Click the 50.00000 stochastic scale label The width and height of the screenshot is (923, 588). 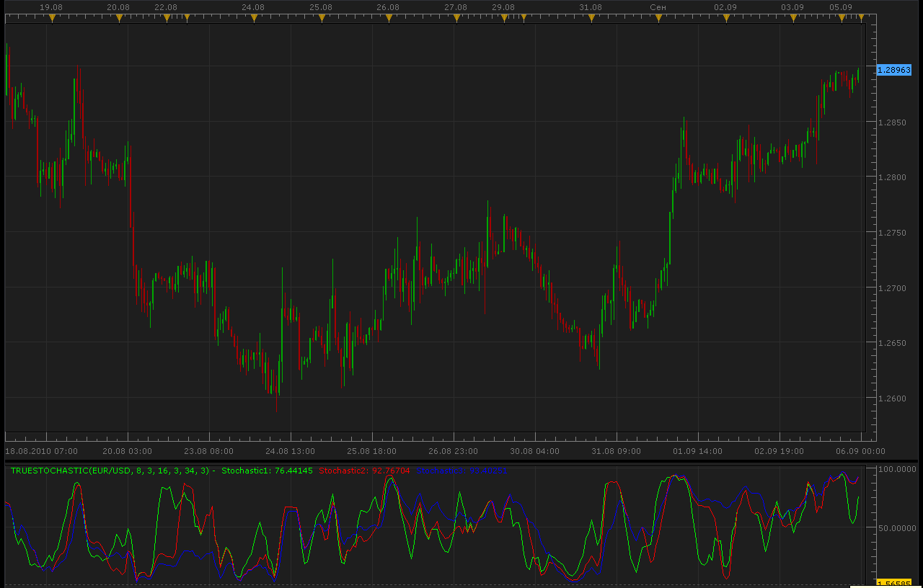(897, 528)
